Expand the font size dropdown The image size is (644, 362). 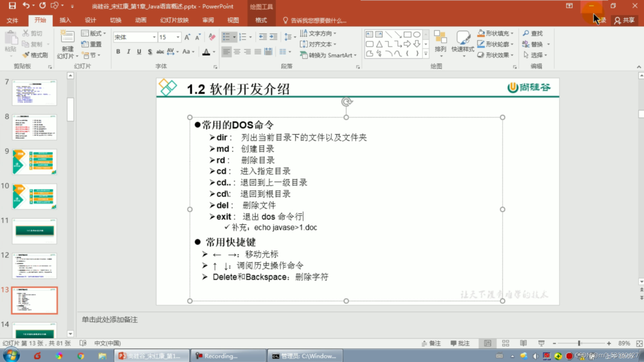pos(178,37)
